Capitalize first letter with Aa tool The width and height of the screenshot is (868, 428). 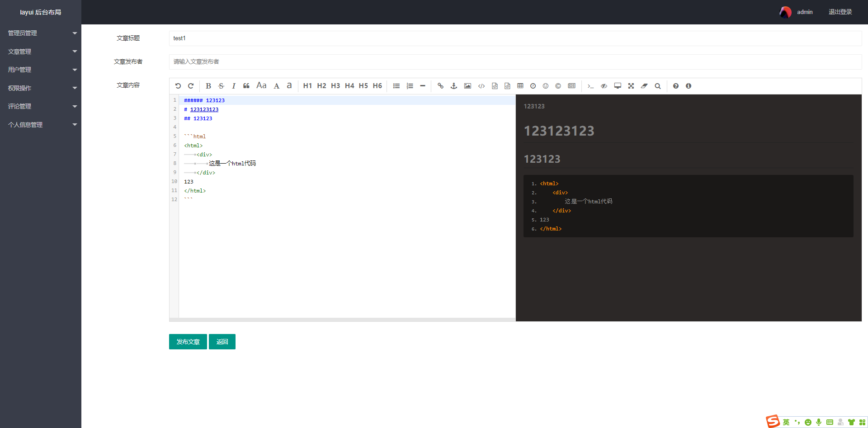(261, 85)
